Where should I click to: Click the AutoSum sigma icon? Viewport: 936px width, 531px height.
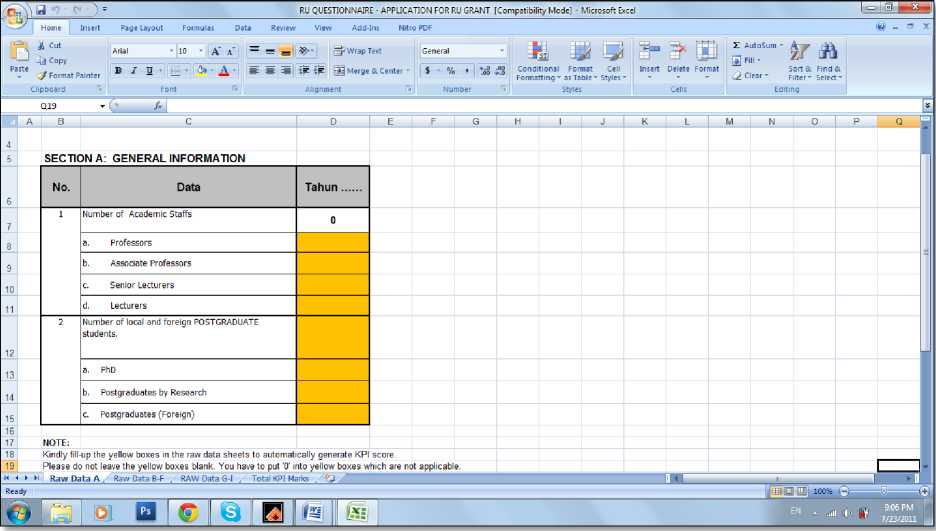point(737,46)
